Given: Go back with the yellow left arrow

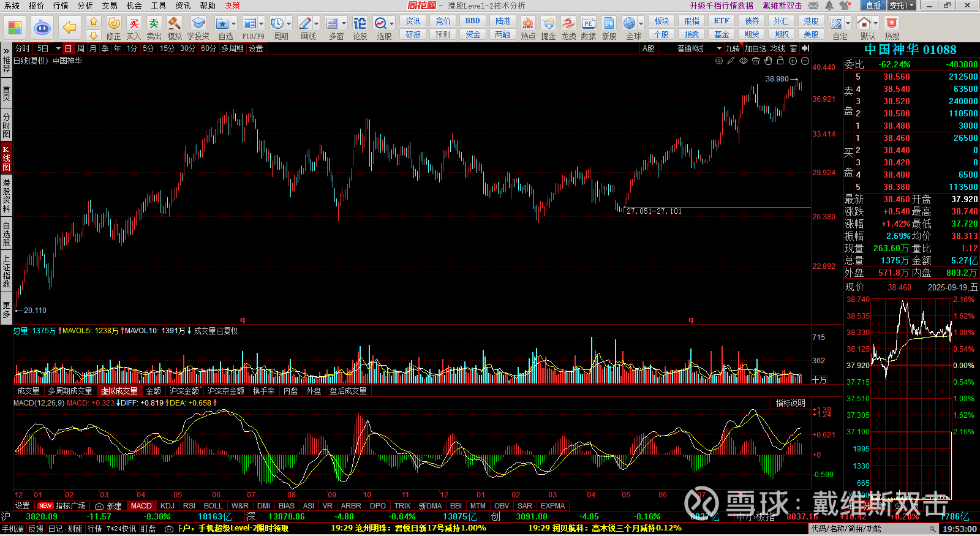Looking at the screenshot, I should pyautogui.click(x=70, y=28).
